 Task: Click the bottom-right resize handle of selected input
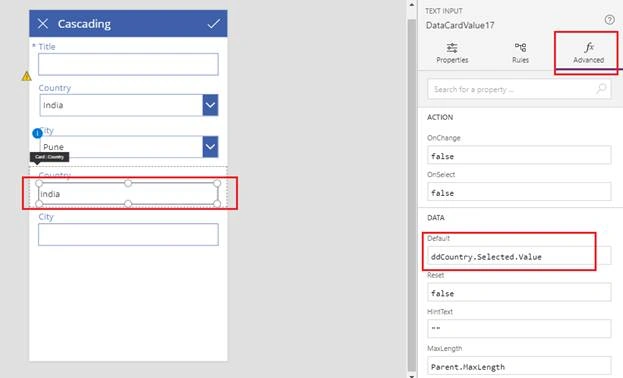tap(217, 204)
